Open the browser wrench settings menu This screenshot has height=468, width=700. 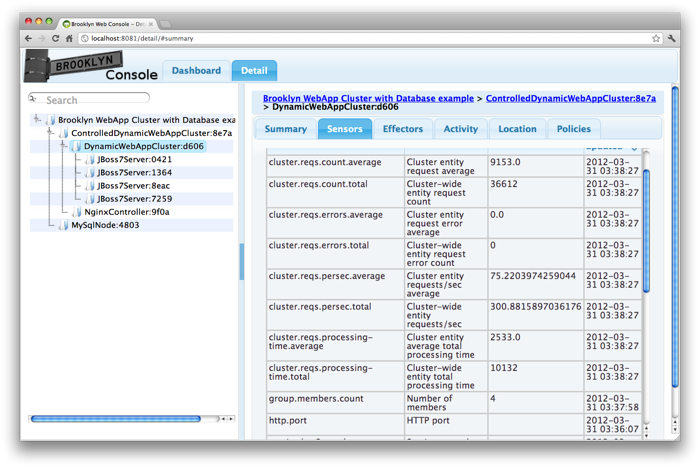tap(673, 38)
